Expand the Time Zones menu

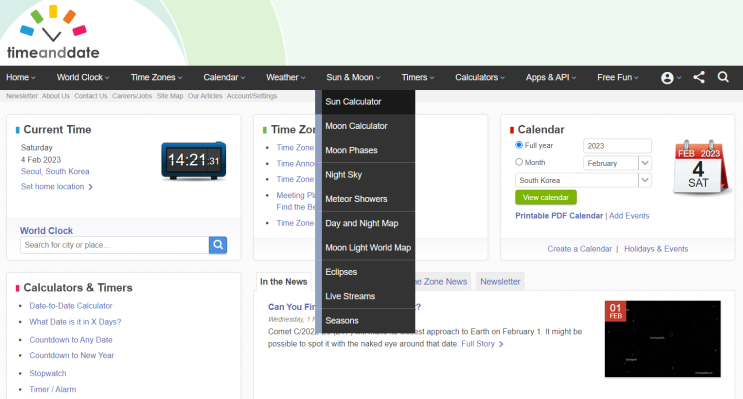pos(156,77)
